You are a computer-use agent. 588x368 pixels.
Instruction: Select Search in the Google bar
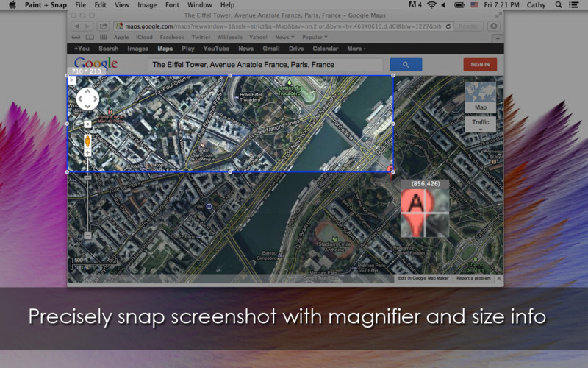(108, 49)
